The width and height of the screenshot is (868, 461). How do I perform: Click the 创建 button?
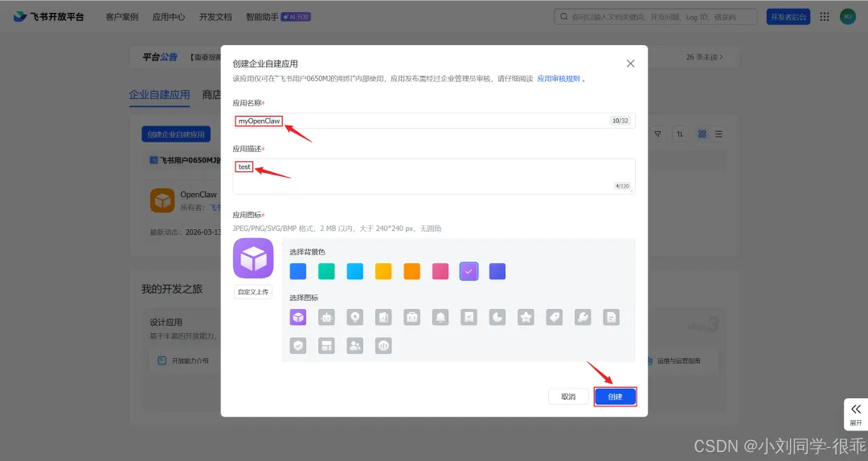(x=615, y=397)
